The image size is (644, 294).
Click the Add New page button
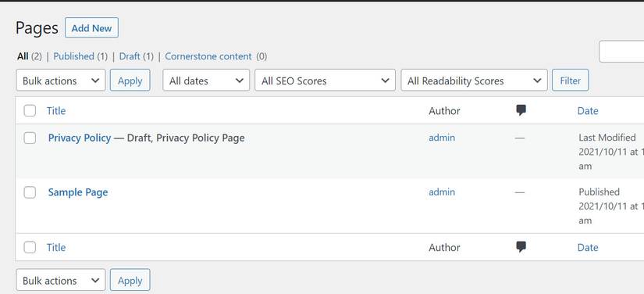pyautogui.click(x=91, y=28)
